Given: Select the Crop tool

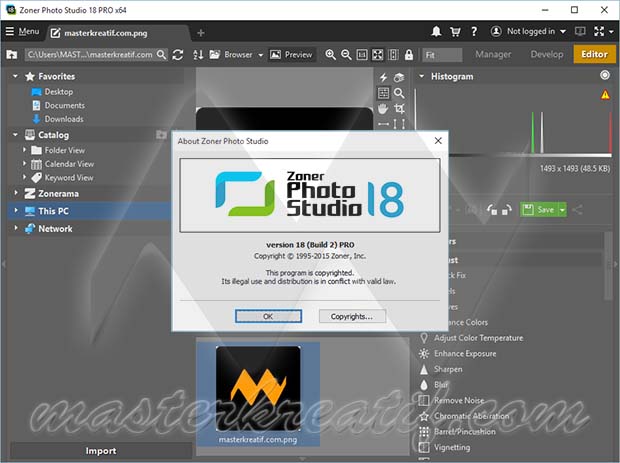Looking at the screenshot, I should coord(399,109).
